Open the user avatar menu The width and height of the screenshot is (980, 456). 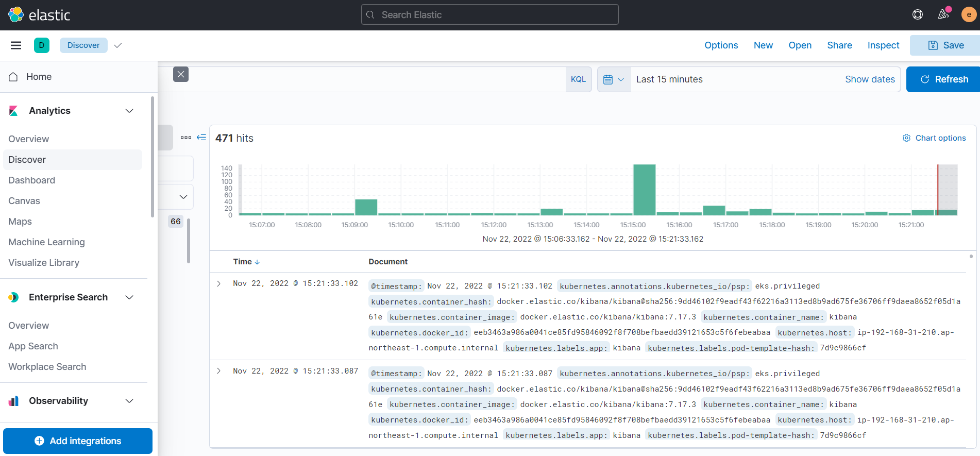coord(969,14)
